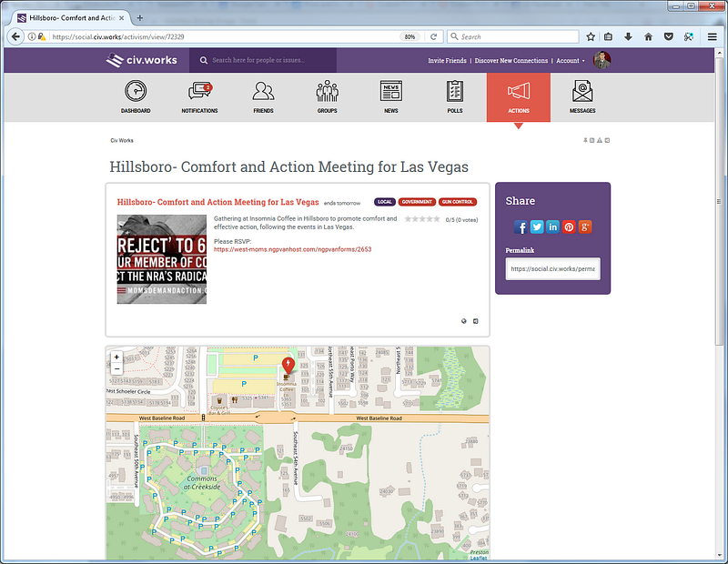The width and height of the screenshot is (728, 564).
Task: Expand the Account dropdown menu
Action: (x=570, y=61)
